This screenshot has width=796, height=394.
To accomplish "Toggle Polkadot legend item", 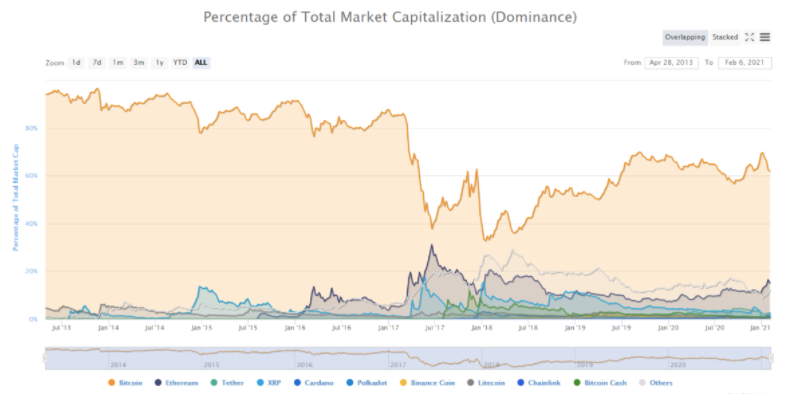I will click(x=368, y=383).
